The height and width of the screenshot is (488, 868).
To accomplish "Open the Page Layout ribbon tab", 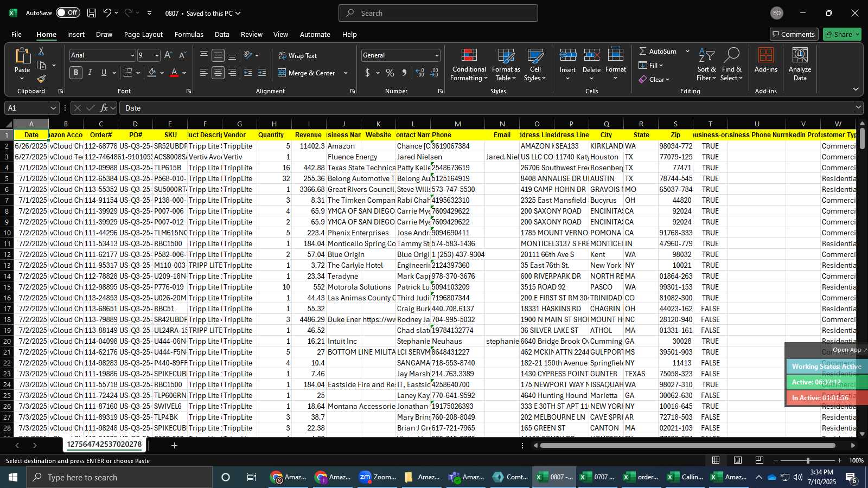I will click(x=143, y=34).
